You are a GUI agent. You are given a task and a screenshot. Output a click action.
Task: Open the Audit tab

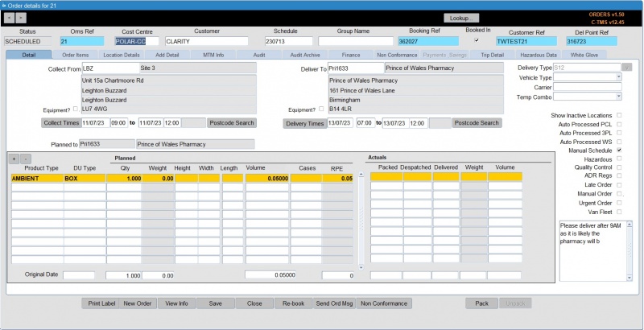click(259, 55)
